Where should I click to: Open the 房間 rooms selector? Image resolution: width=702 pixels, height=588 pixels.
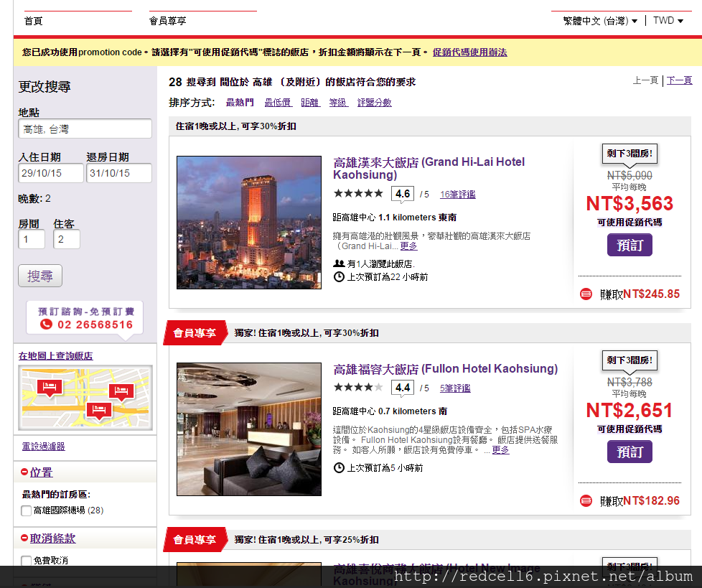32,239
